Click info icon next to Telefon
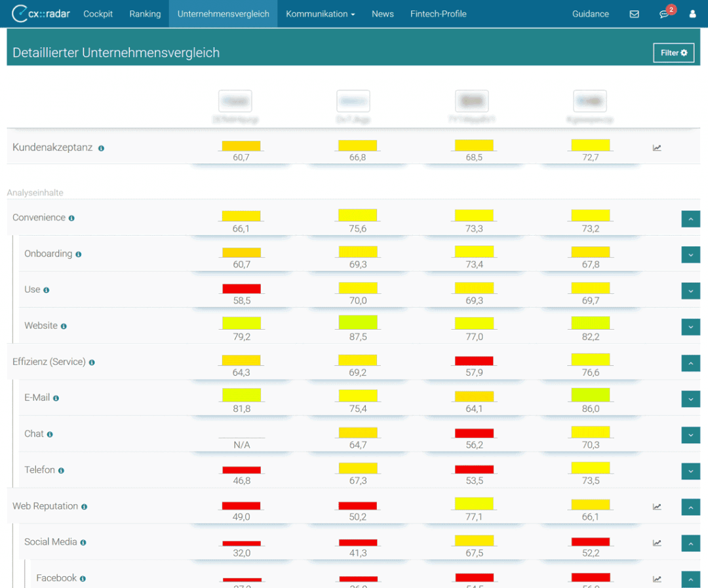 coord(61,471)
